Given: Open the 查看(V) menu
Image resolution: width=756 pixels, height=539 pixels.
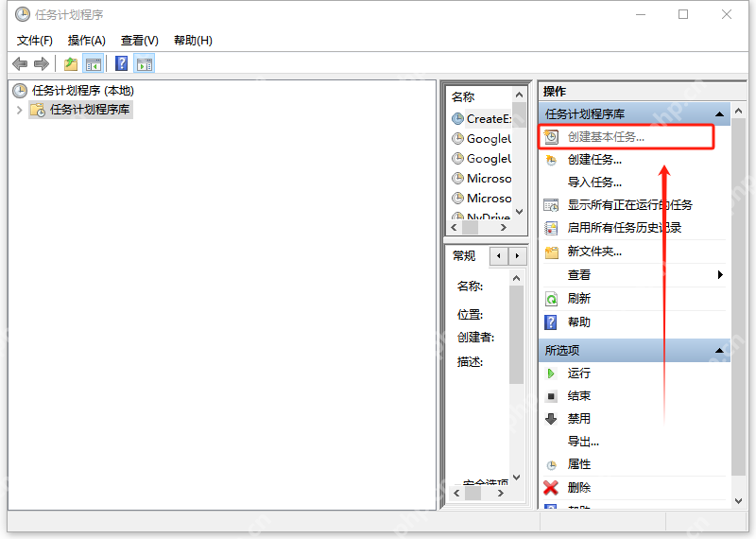Looking at the screenshot, I should [x=139, y=41].
